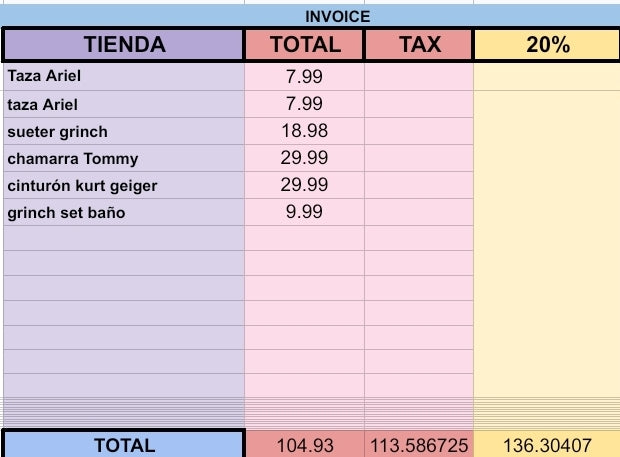Select lowercase "taza Ariel" in second row
Viewport: 620px width, 457px height.
[x=42, y=104]
